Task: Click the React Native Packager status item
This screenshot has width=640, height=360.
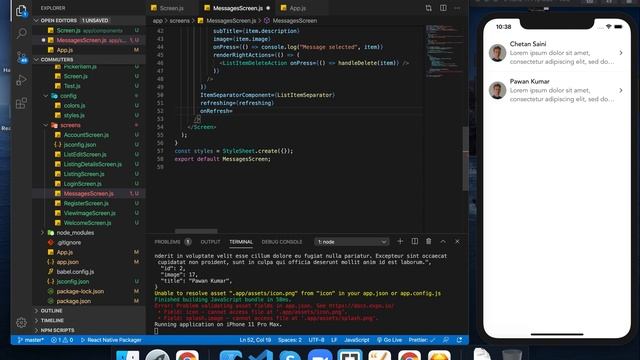Action: [111, 340]
